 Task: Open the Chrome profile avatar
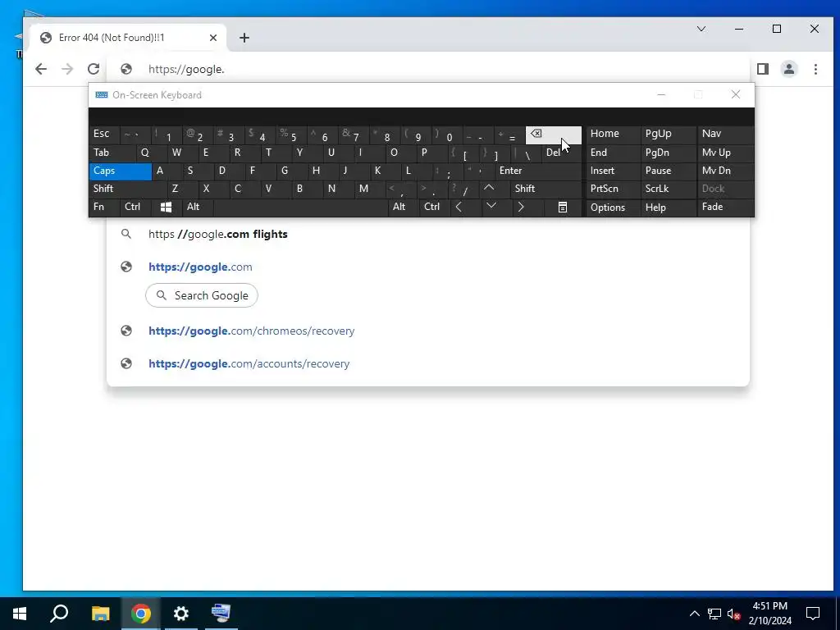pos(788,69)
